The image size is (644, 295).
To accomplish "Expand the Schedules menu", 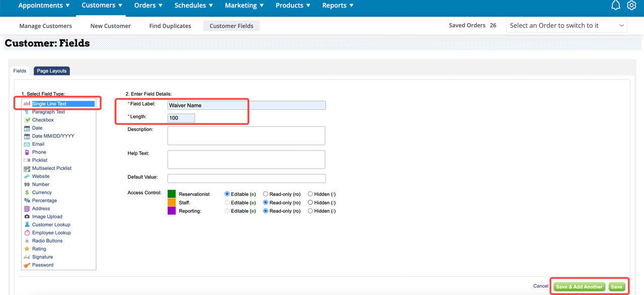I will (x=194, y=6).
